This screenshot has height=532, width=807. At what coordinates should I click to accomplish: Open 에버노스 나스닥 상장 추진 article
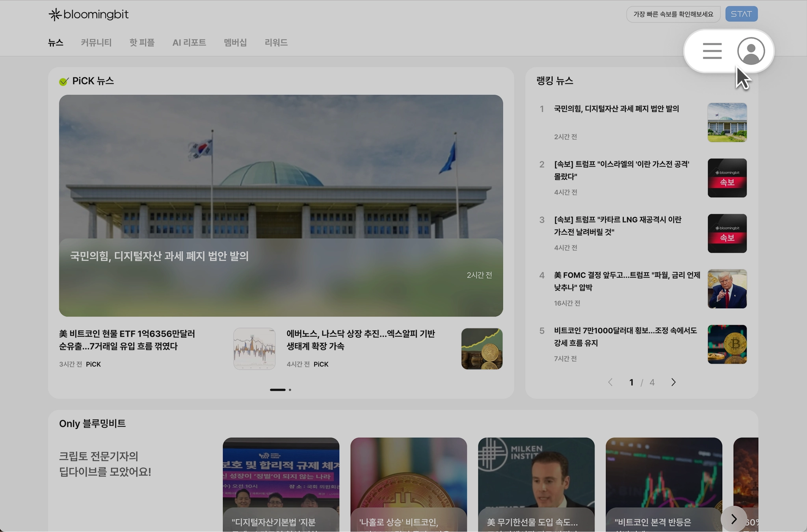coord(360,340)
